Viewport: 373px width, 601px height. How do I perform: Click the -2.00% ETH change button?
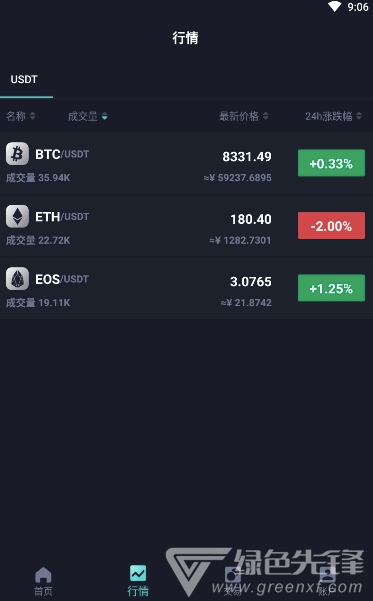[331, 226]
